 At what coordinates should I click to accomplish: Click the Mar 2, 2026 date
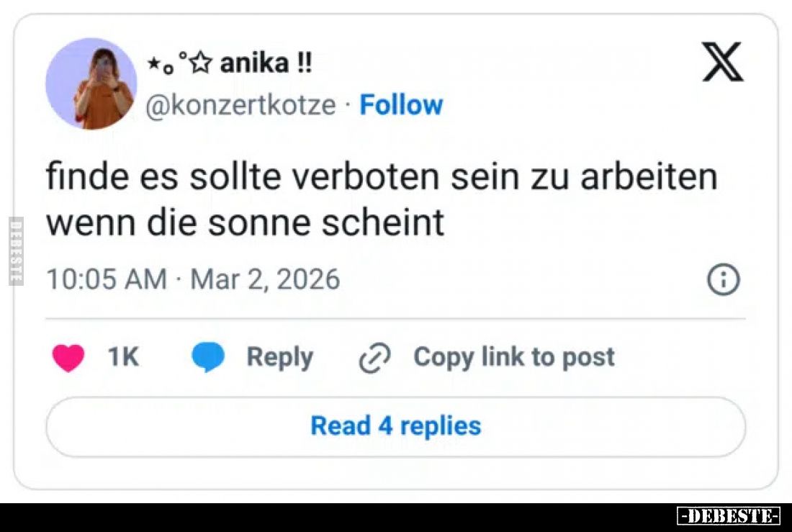pos(265,279)
